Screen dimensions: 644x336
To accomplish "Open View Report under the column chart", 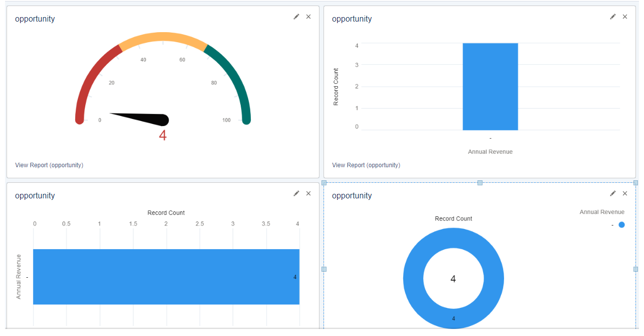I will pos(366,165).
